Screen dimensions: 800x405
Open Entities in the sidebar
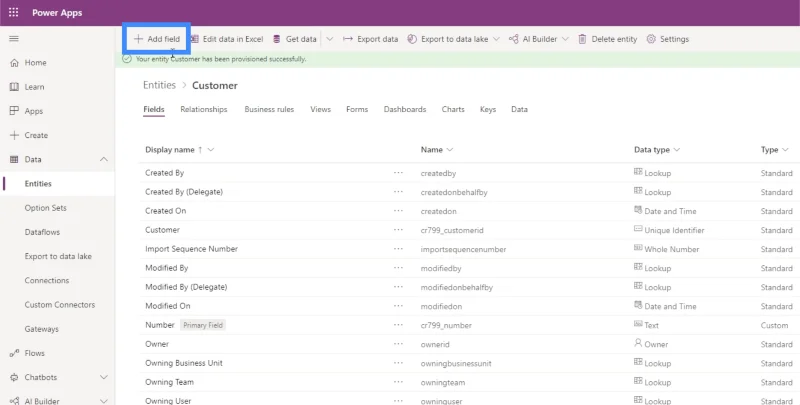point(38,184)
